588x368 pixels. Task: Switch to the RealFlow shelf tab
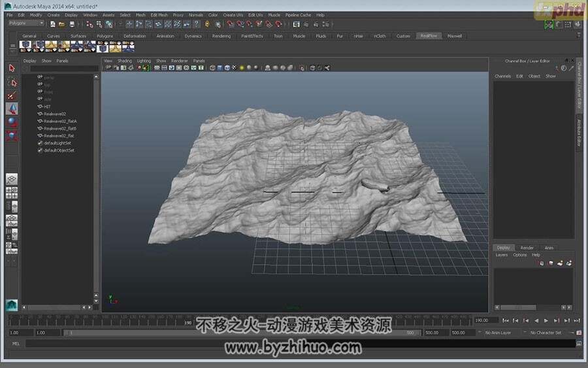tap(429, 36)
